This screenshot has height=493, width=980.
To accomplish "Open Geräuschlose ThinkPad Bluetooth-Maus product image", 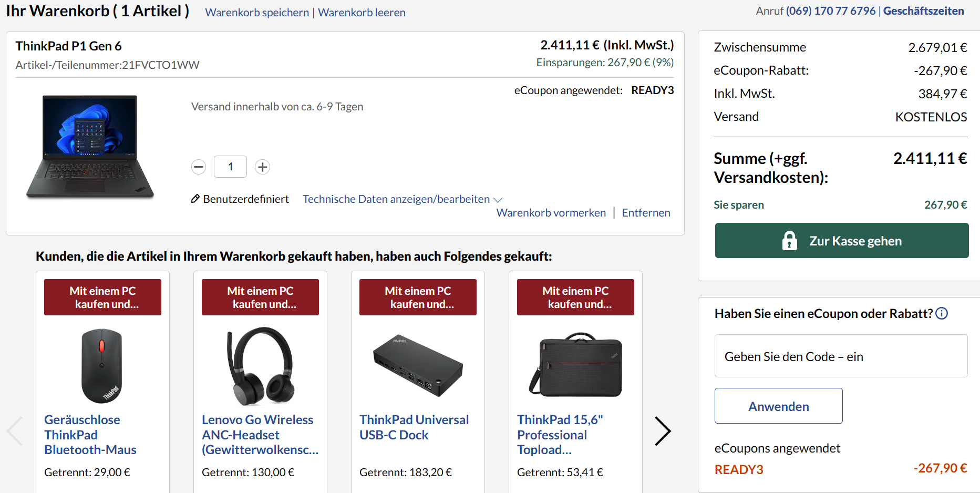I will pyautogui.click(x=102, y=366).
